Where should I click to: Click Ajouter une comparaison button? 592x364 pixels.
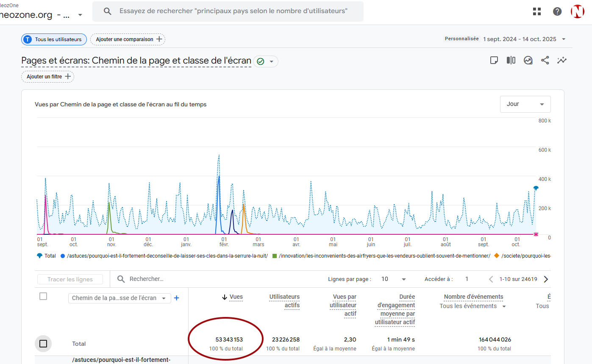[x=128, y=39]
